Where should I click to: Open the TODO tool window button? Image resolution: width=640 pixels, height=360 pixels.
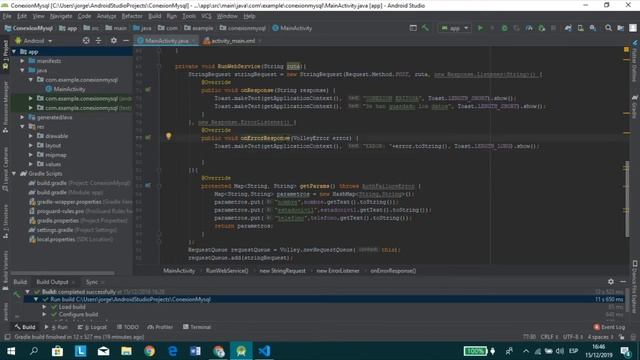click(x=128, y=327)
